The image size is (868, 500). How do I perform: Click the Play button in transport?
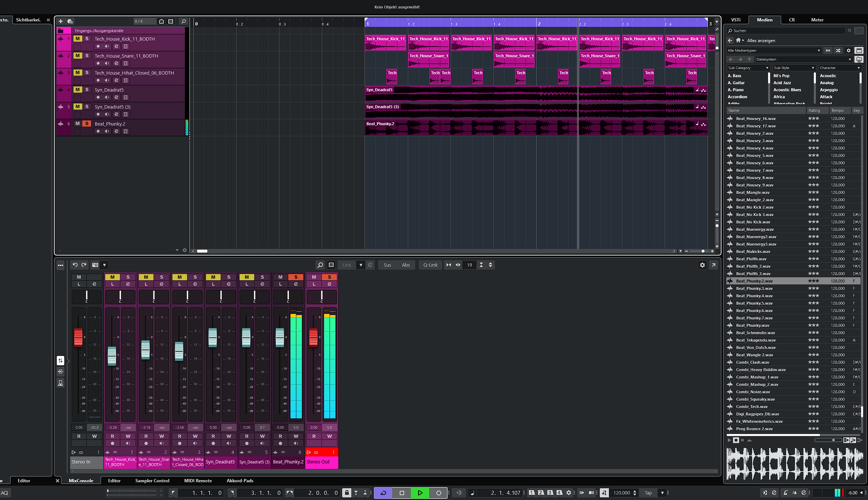pos(420,493)
